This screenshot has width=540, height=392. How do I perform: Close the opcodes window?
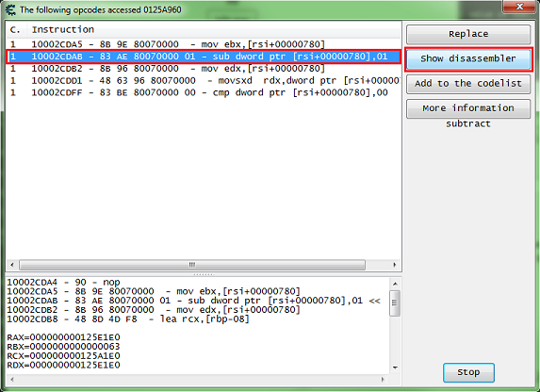point(519,7)
